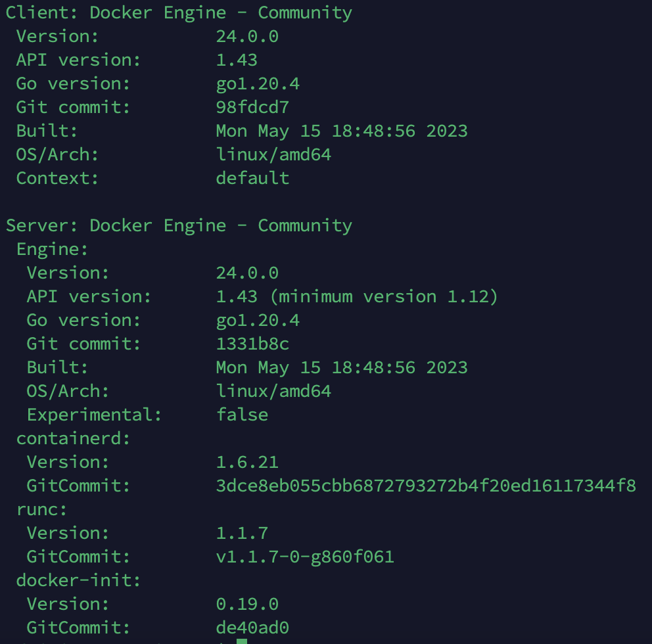The image size is (652, 644).
Task: Click the Server OS/Arch linux/amd64 value
Action: click(x=273, y=391)
